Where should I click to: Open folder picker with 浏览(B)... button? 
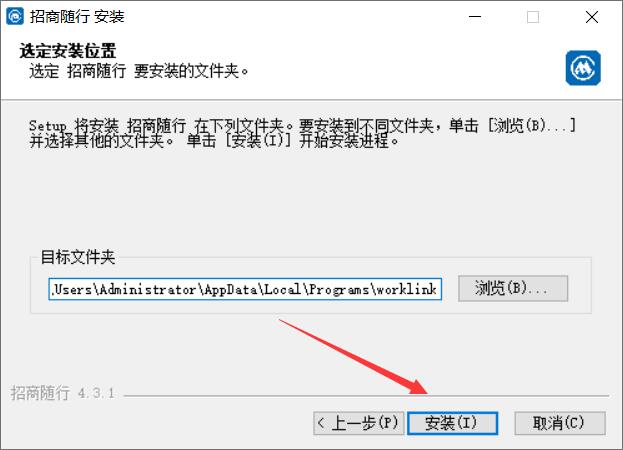(x=513, y=288)
